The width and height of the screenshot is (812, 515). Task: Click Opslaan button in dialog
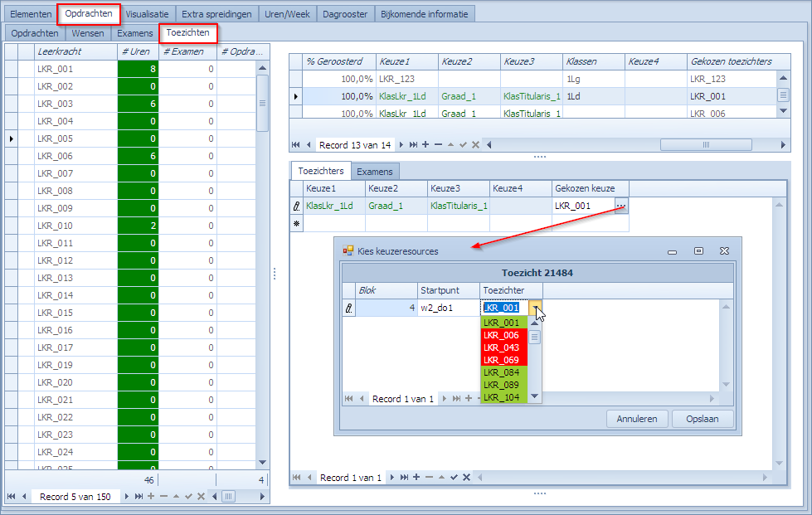(x=703, y=419)
